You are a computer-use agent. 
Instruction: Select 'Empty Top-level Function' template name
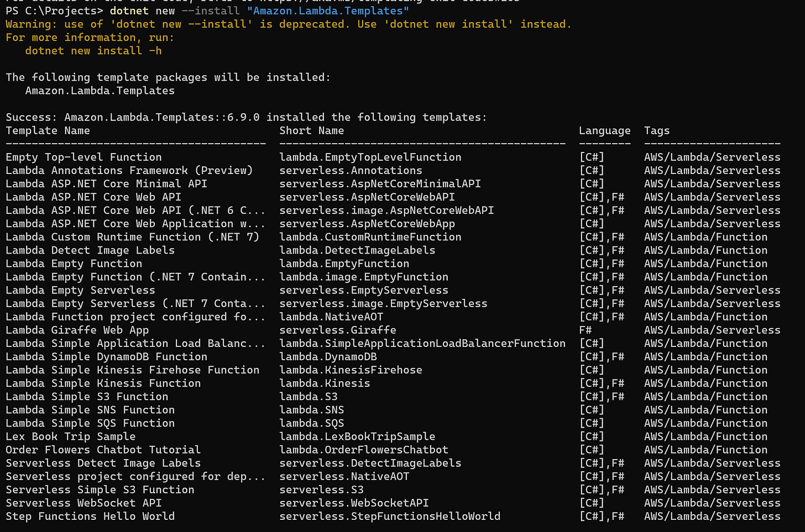coord(84,157)
